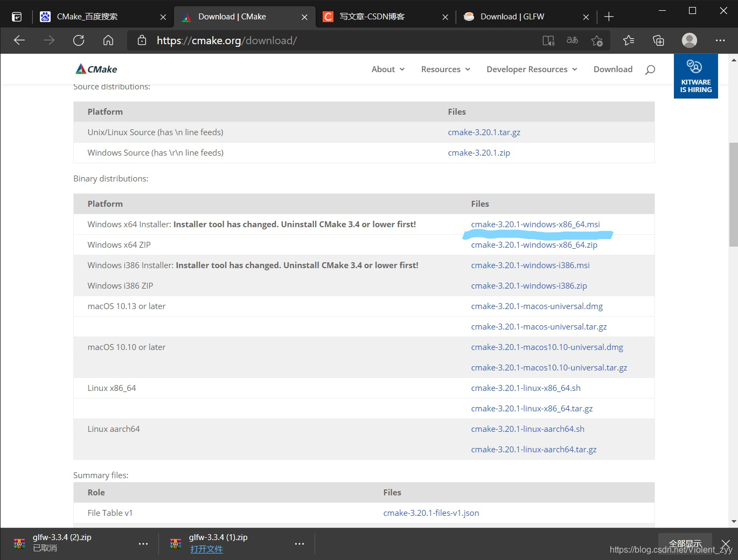Click the glfw-3.3.4 (1).zip file icon
This screenshot has width=738, height=560.
pos(176,543)
